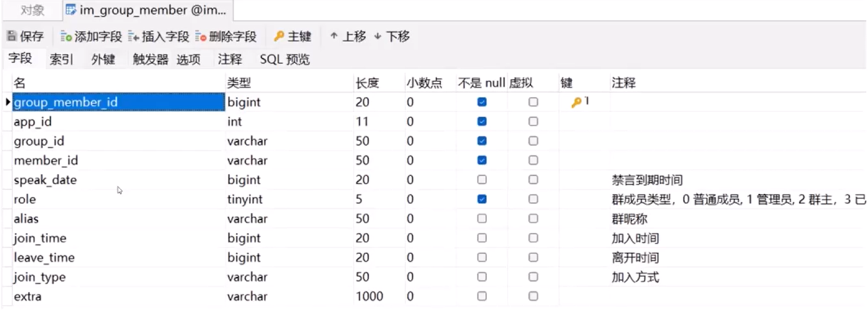This screenshot has height=316, width=868.
Task: Click the current row arrow marker beside group_member_id
Action: (8, 102)
